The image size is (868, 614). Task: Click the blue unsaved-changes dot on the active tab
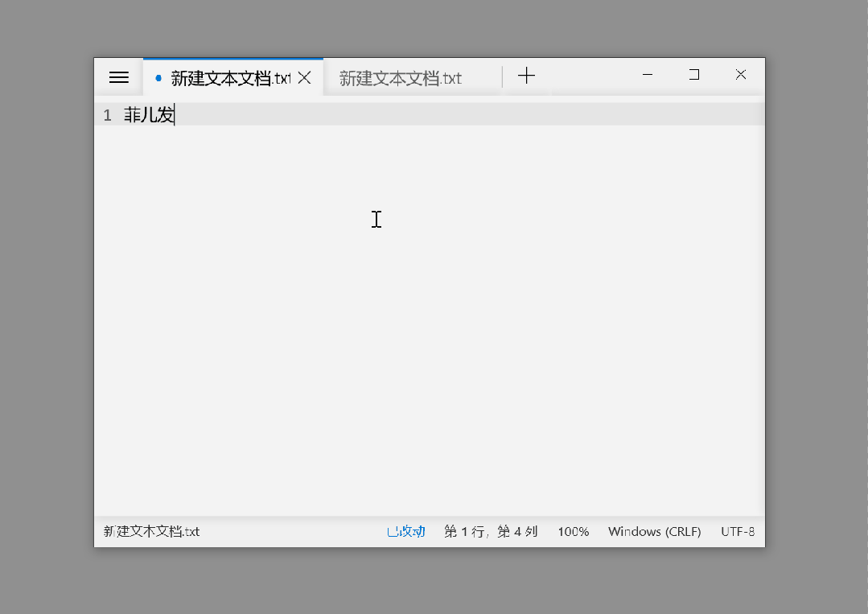[x=158, y=78]
